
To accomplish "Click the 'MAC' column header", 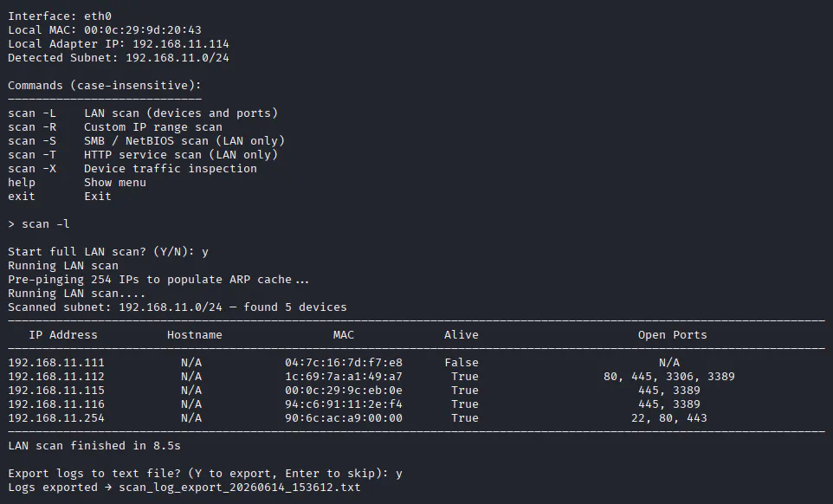I will (343, 335).
